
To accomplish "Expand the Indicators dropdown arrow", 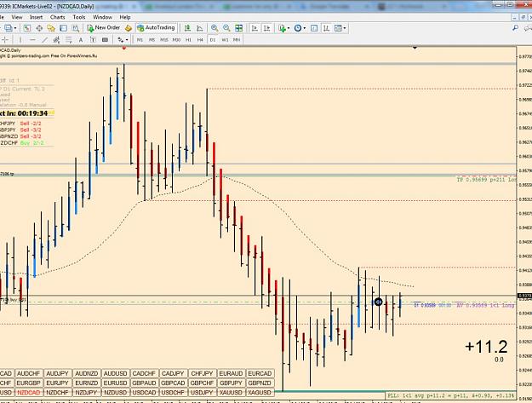I will (289, 28).
